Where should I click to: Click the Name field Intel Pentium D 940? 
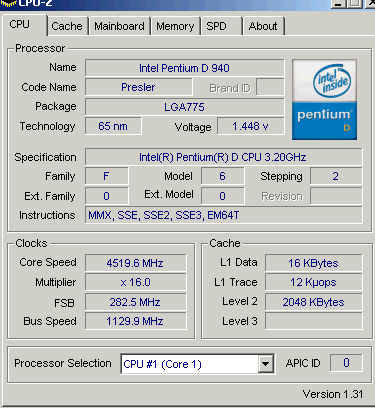click(185, 68)
